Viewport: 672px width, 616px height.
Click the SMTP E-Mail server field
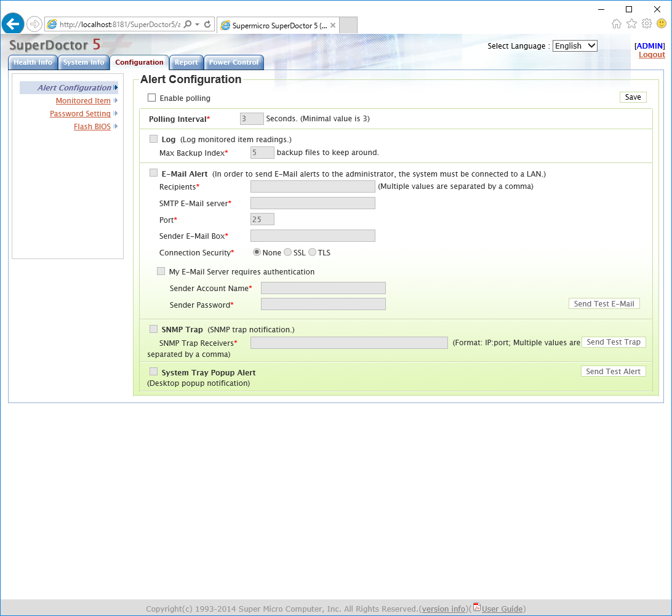(x=313, y=203)
